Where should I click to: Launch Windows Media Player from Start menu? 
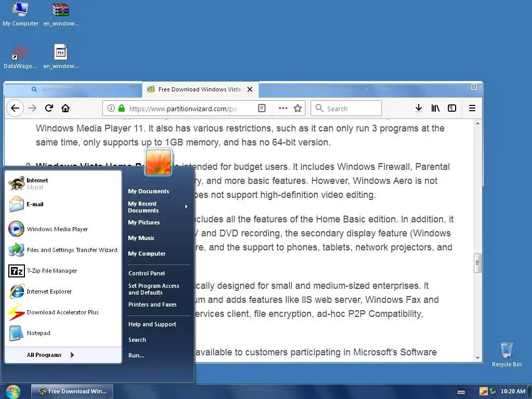(x=63, y=229)
